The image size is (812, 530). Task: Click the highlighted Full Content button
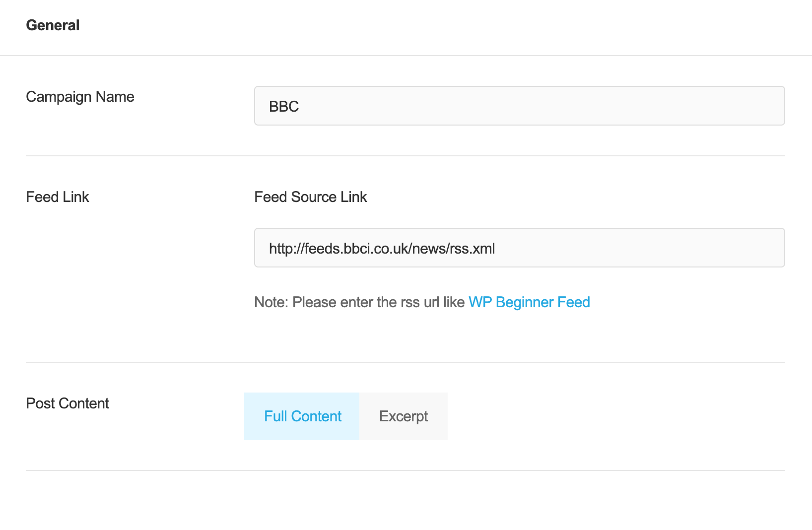(x=301, y=416)
